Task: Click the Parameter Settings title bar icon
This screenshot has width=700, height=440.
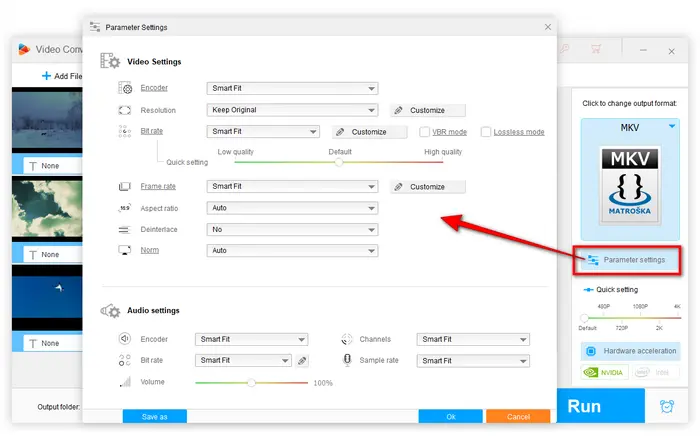Action: click(x=95, y=27)
